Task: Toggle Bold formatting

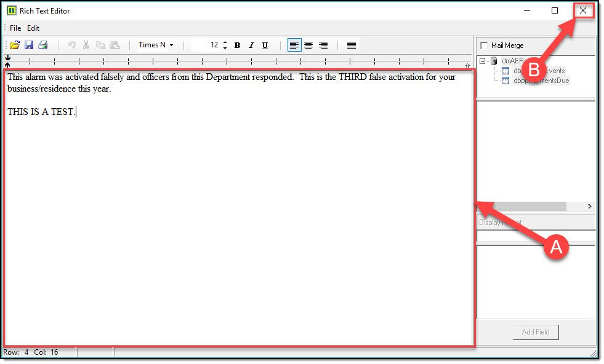Action: [237, 45]
